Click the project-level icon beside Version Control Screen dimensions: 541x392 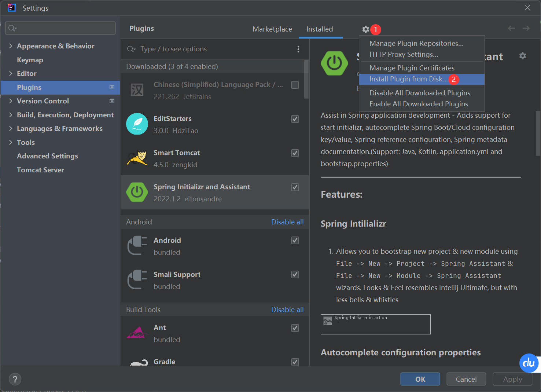click(112, 101)
